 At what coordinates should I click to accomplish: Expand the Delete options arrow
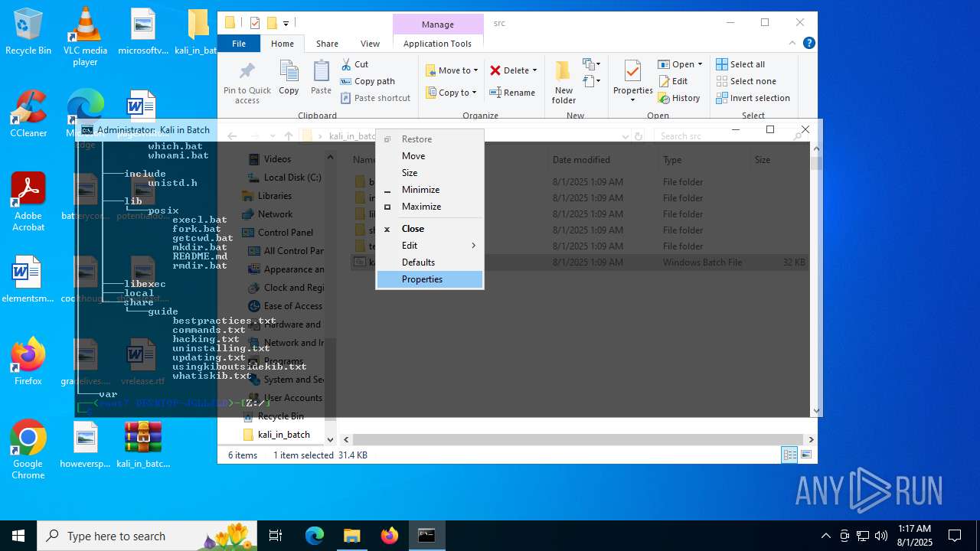534,70
